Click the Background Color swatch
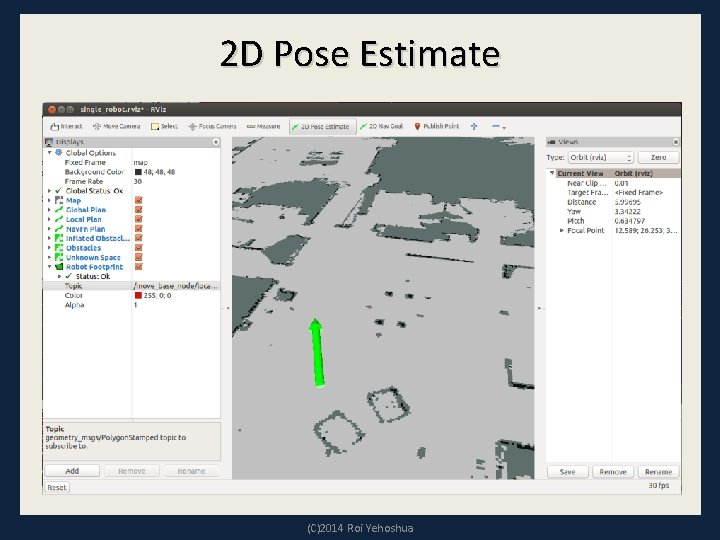 pyautogui.click(x=138, y=172)
